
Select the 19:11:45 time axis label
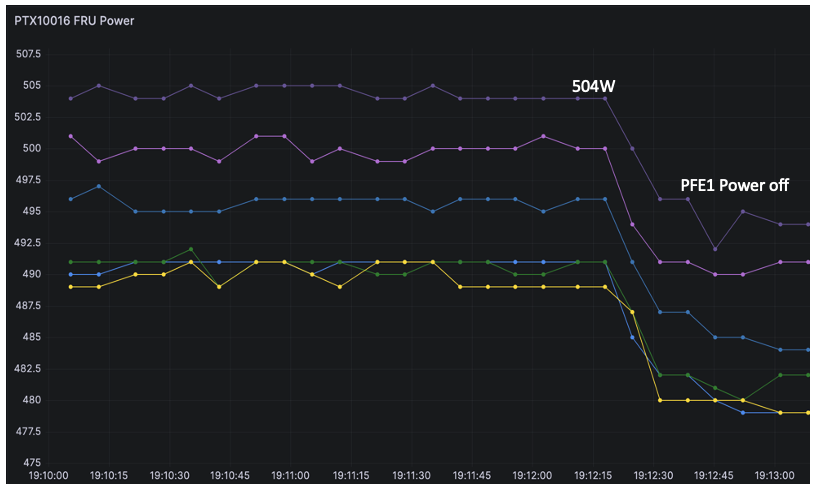coord(472,475)
